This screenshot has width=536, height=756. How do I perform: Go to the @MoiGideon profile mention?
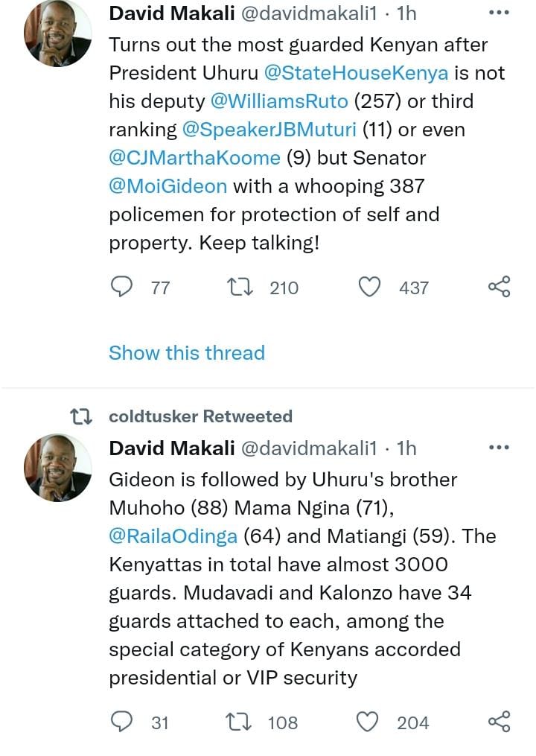[168, 186]
